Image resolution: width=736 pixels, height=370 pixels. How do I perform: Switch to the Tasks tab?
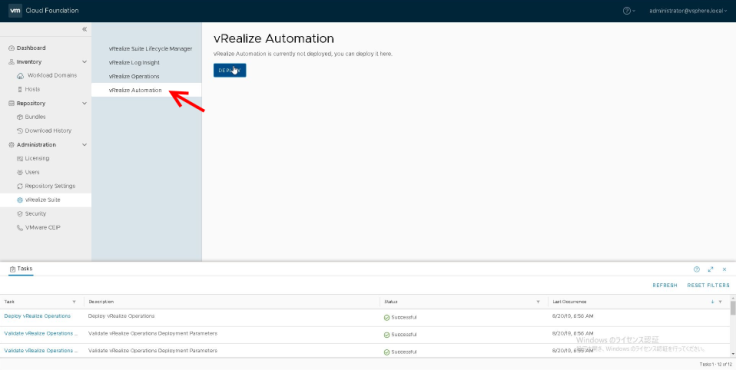(21, 269)
